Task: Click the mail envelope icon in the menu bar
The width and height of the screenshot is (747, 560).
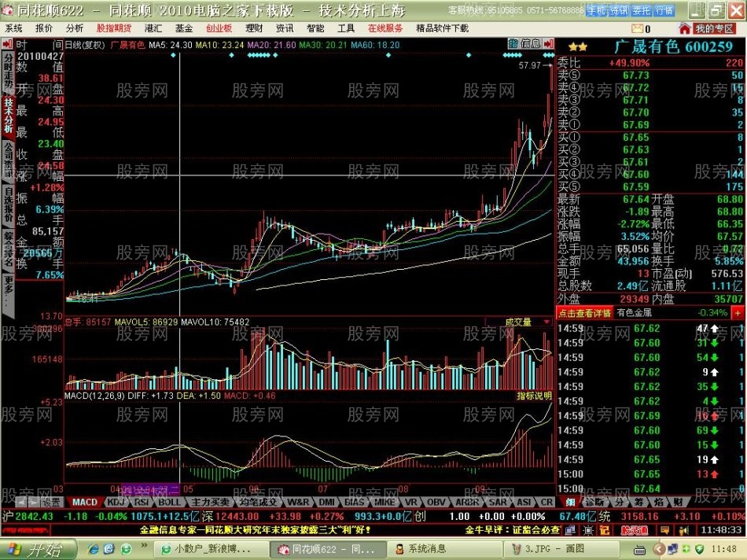Action: (637, 27)
